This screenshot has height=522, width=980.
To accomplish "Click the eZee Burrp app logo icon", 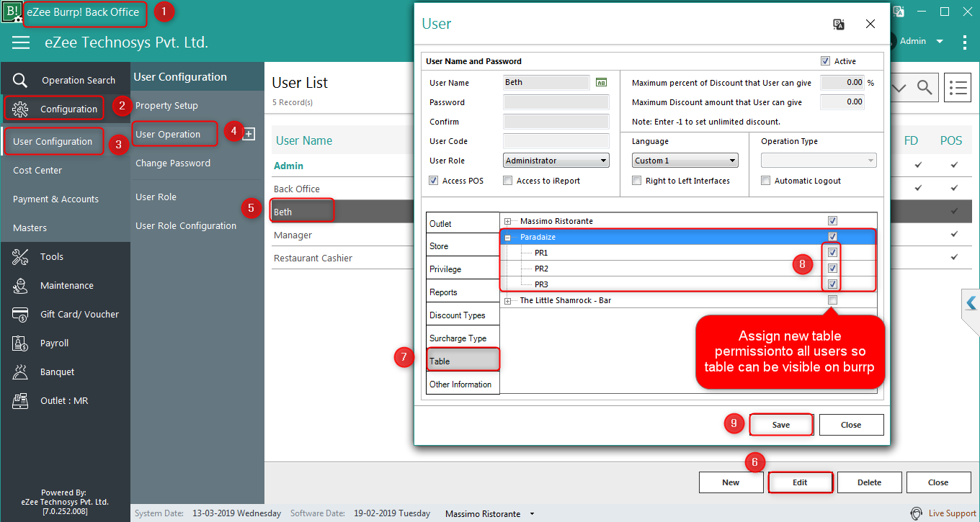I will [x=12, y=12].
